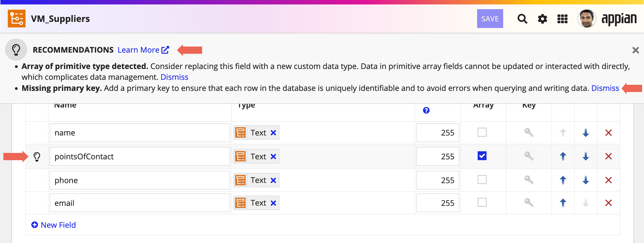
Task: Click the Appian logo
Action: (x=619, y=19)
